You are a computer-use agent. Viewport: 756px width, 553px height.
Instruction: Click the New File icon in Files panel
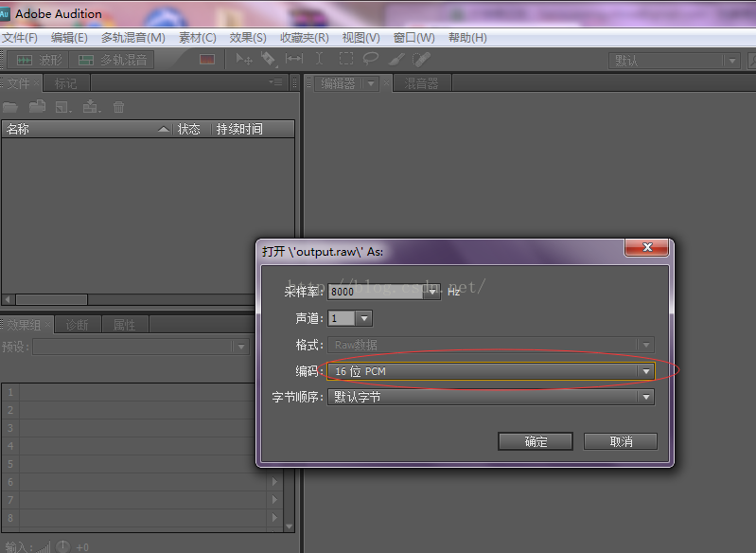(63, 107)
